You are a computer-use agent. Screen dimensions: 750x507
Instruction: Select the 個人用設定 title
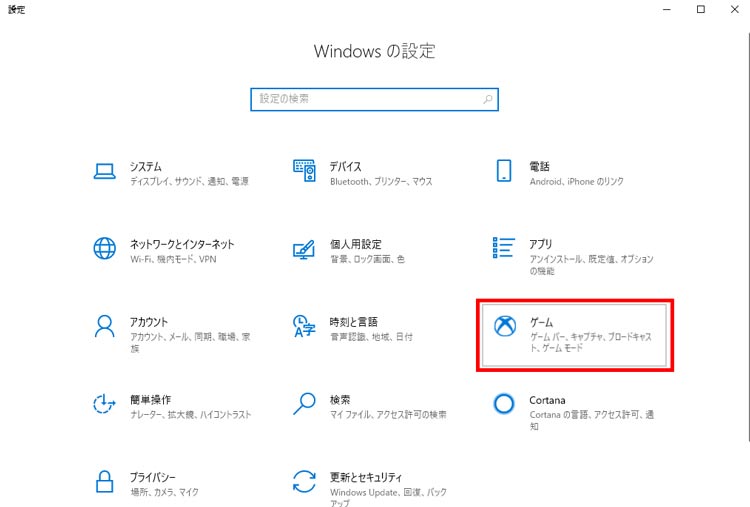(x=355, y=244)
